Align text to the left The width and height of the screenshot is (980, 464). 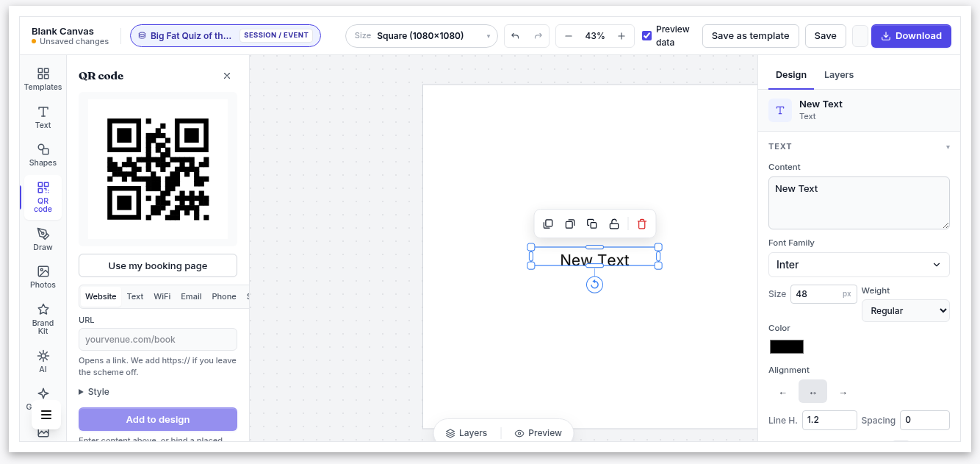click(782, 393)
